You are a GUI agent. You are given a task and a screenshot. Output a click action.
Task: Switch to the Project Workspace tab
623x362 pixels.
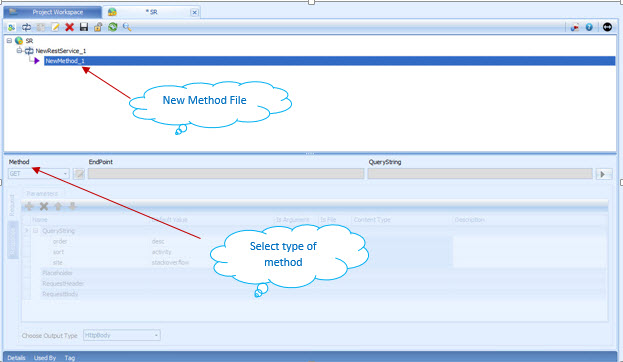[52, 12]
